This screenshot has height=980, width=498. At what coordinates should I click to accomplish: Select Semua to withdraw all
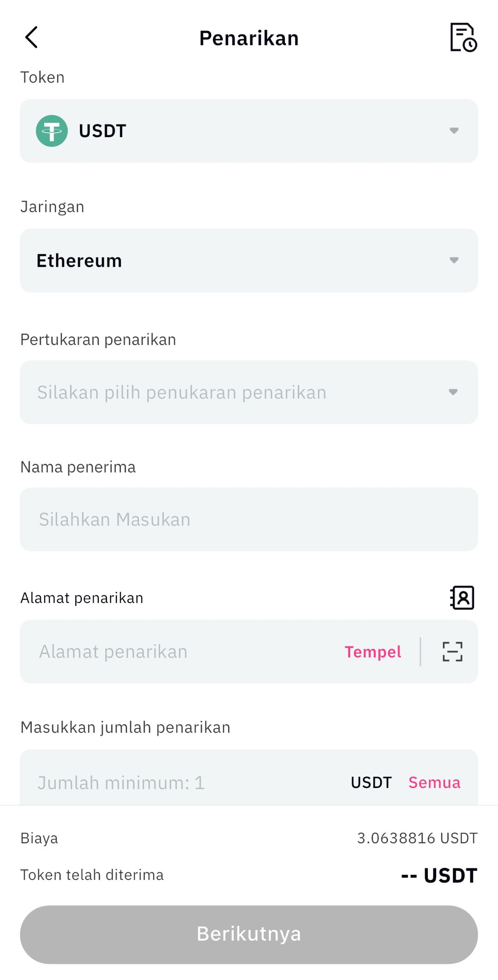[x=434, y=783]
